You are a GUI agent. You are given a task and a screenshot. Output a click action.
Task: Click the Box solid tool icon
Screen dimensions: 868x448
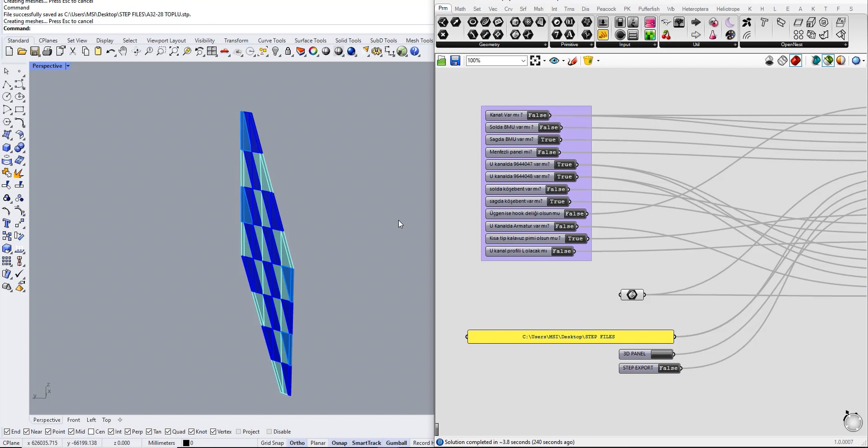[7, 147]
